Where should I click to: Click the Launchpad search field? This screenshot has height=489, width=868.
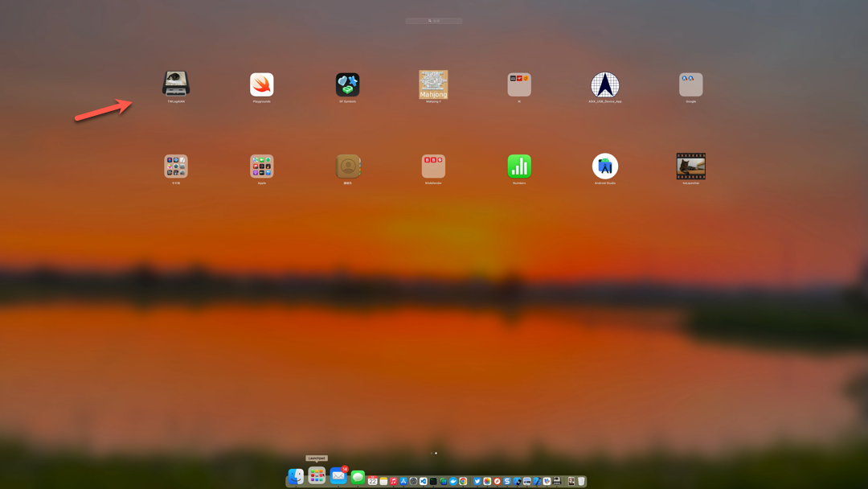(x=434, y=21)
